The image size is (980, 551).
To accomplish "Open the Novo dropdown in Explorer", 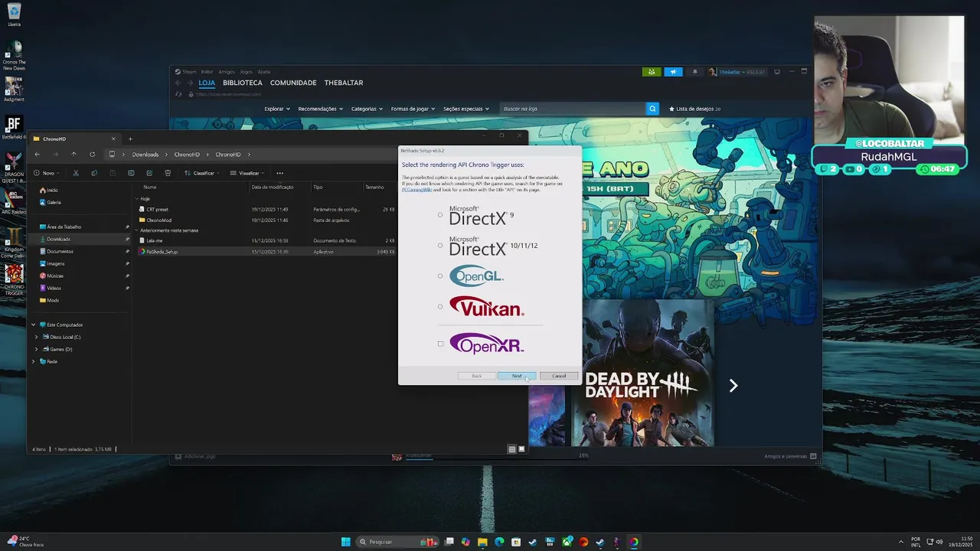I will coord(47,173).
